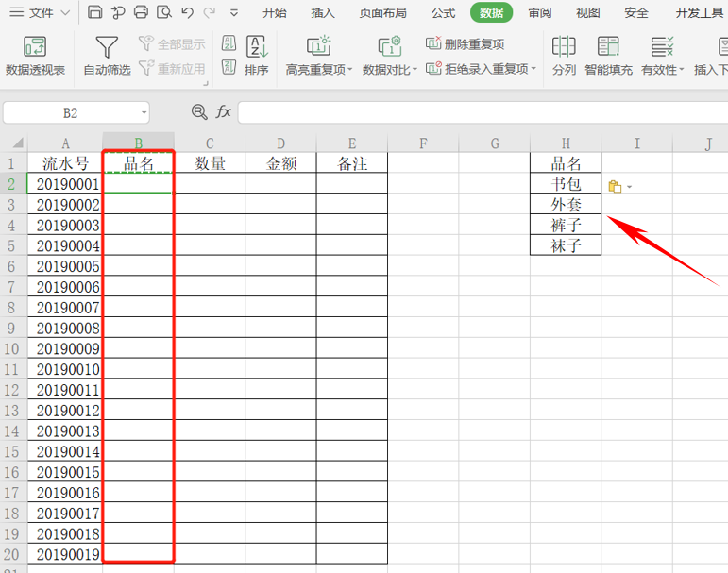Click the 品名 header cell in column H
Image resolution: width=728 pixels, height=573 pixels.
pyautogui.click(x=566, y=163)
